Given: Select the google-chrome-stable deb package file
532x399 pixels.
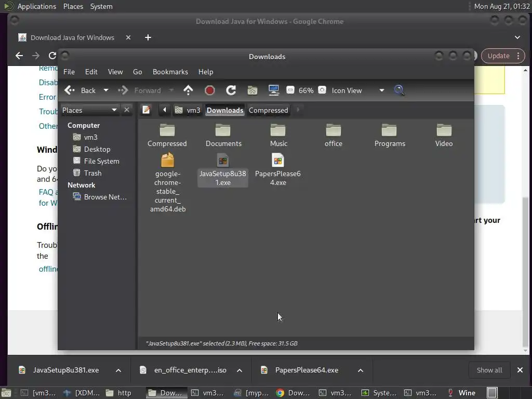Looking at the screenshot, I should tap(167, 160).
